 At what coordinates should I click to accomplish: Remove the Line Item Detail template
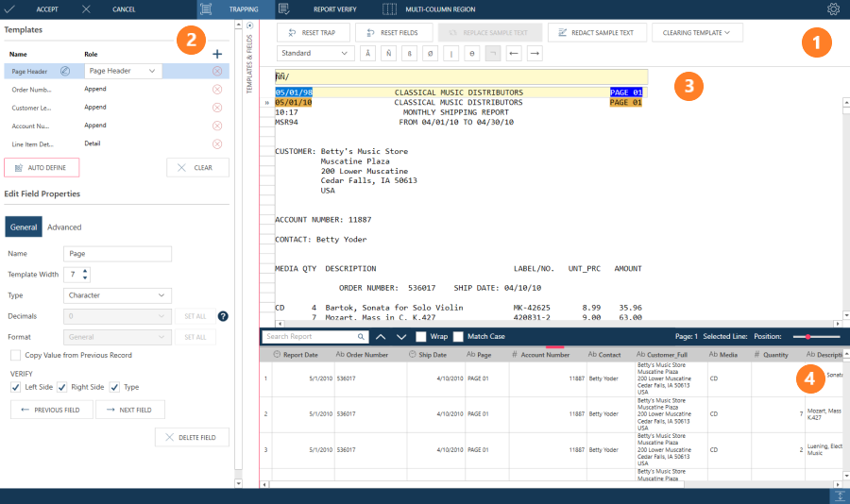point(217,143)
